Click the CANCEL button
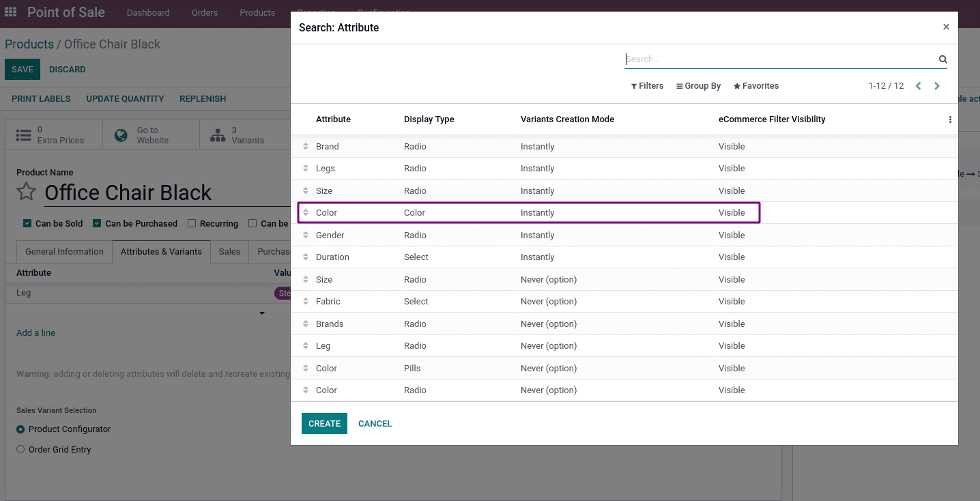The height and width of the screenshot is (501, 980). pyautogui.click(x=375, y=424)
